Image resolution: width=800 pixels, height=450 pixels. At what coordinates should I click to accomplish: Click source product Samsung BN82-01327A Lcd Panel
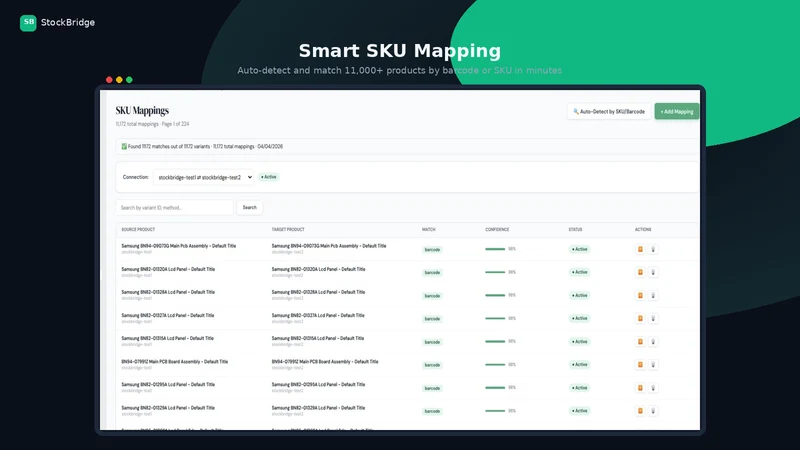tap(168, 315)
